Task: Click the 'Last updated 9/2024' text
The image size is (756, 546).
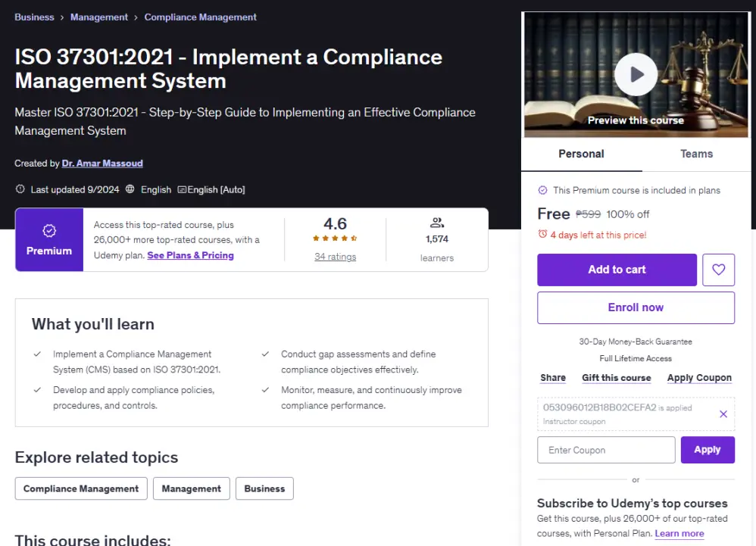Action: [75, 190]
